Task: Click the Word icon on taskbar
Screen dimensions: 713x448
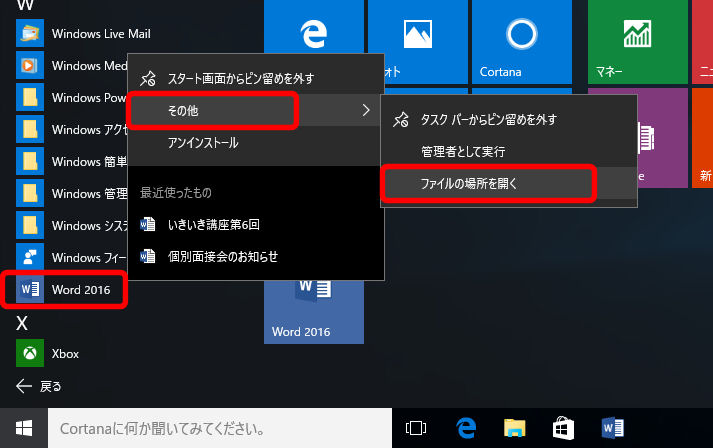Action: 612,428
